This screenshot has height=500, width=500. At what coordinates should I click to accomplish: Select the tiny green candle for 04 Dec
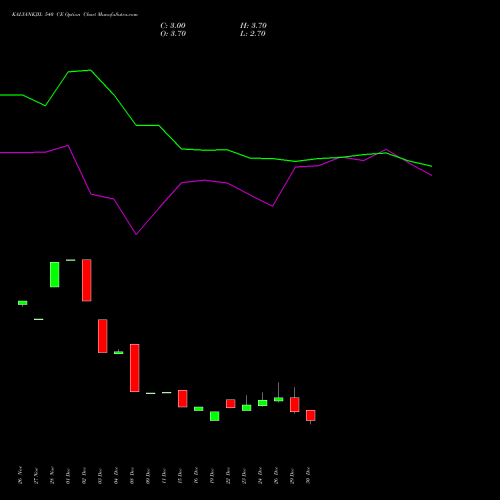pos(119,352)
